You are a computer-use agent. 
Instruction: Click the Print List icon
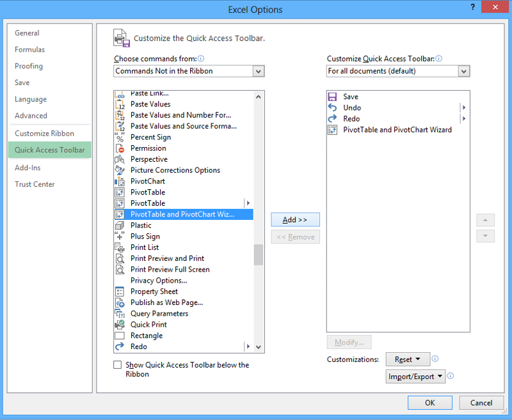click(120, 247)
